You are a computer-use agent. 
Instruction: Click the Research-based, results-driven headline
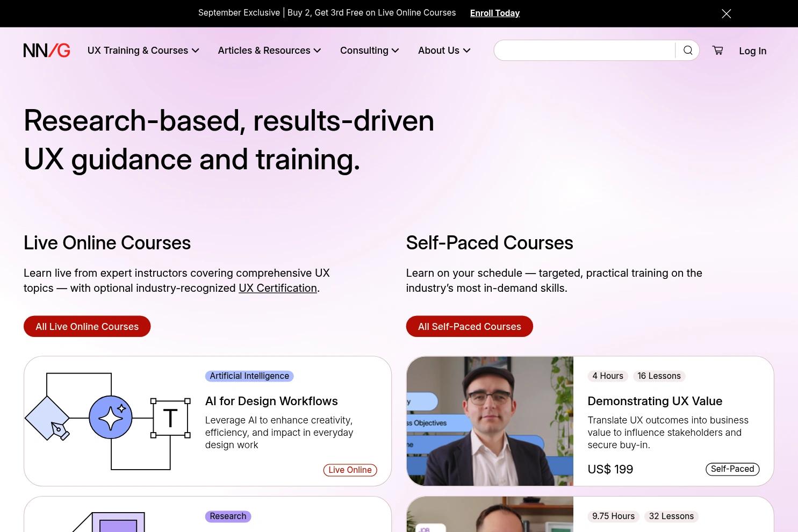[229, 140]
